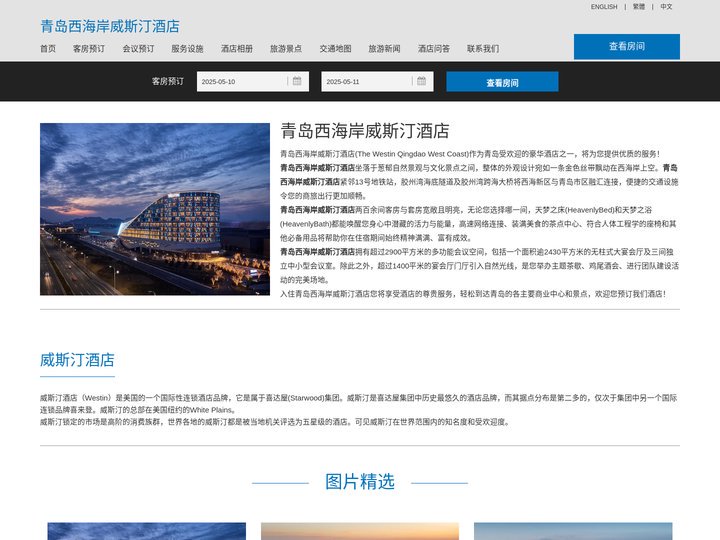Open the 旅游景点 menu item

[x=286, y=49]
